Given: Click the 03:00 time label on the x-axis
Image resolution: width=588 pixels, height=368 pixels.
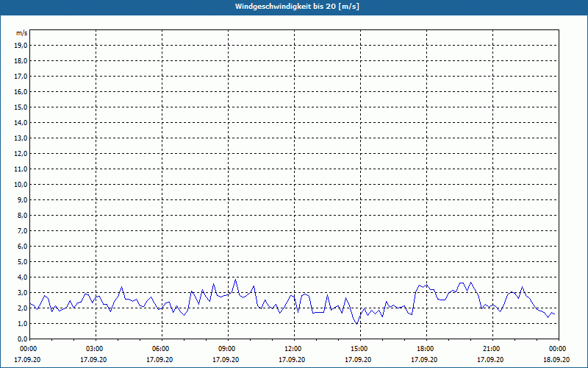Looking at the screenshot, I should (95, 348).
